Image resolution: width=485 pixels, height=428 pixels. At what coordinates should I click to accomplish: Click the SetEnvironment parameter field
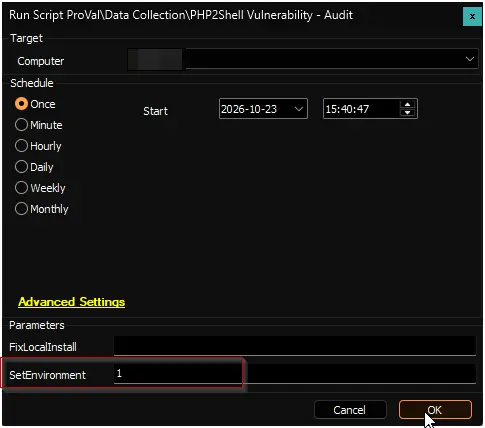point(295,374)
